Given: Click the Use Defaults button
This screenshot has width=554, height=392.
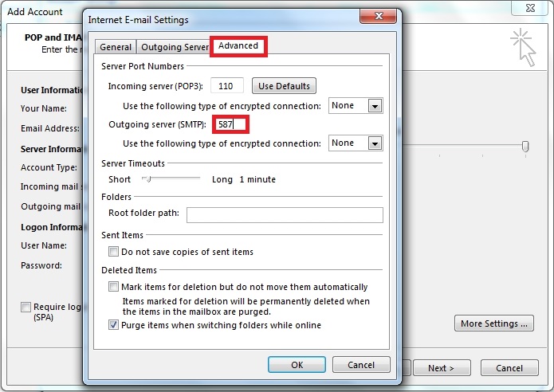Looking at the screenshot, I should pyautogui.click(x=284, y=86).
